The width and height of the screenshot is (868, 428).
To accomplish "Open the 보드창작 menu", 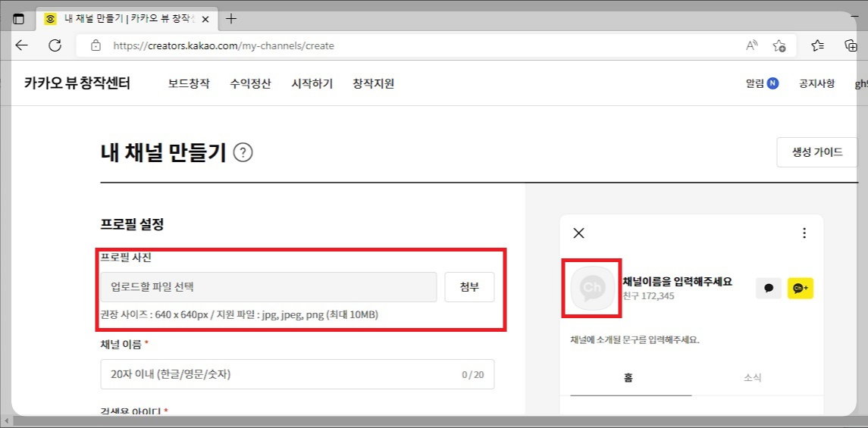I will click(x=189, y=84).
